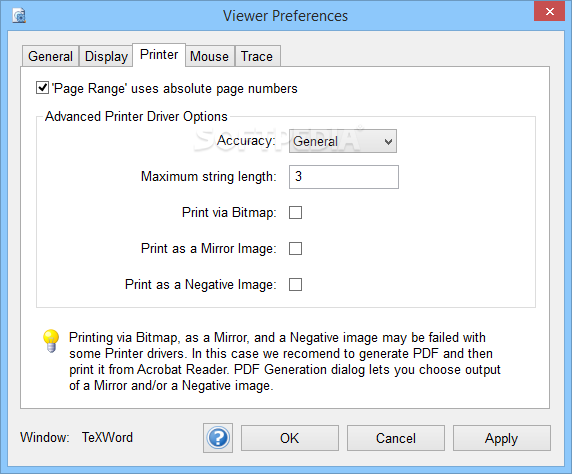Screen dimensions: 572x474
Task: Uncheck 'Page Range' uses absolute page numbers
Action: pyautogui.click(x=42, y=88)
